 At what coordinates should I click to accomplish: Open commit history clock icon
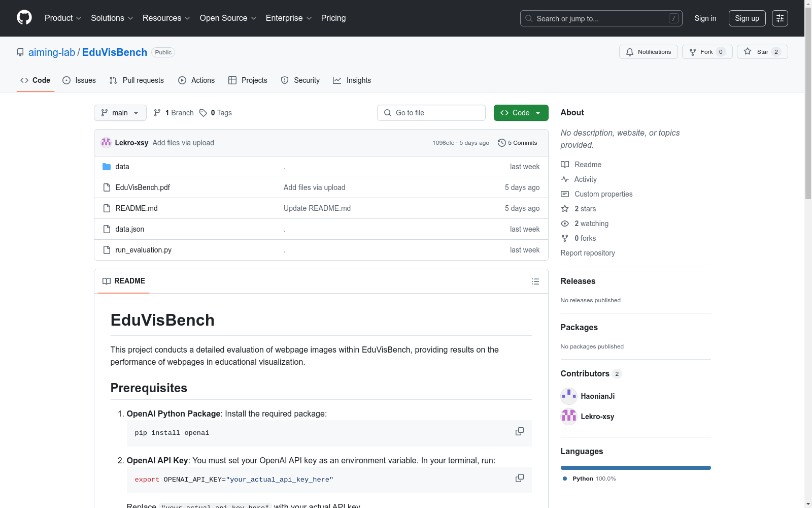click(x=502, y=143)
